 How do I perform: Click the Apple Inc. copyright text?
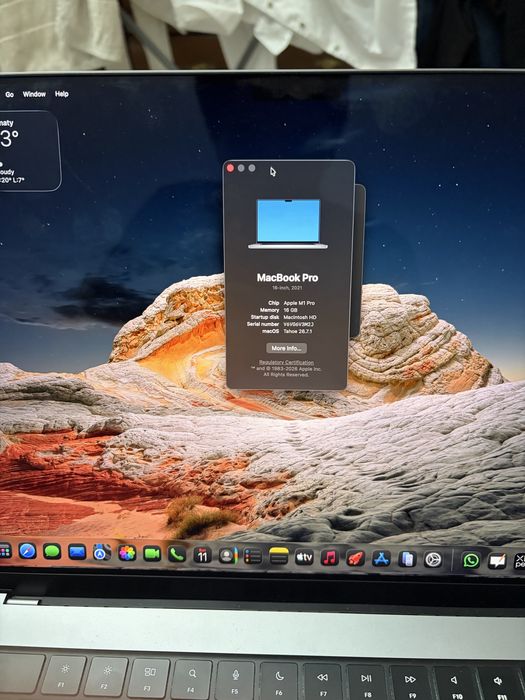(286, 372)
